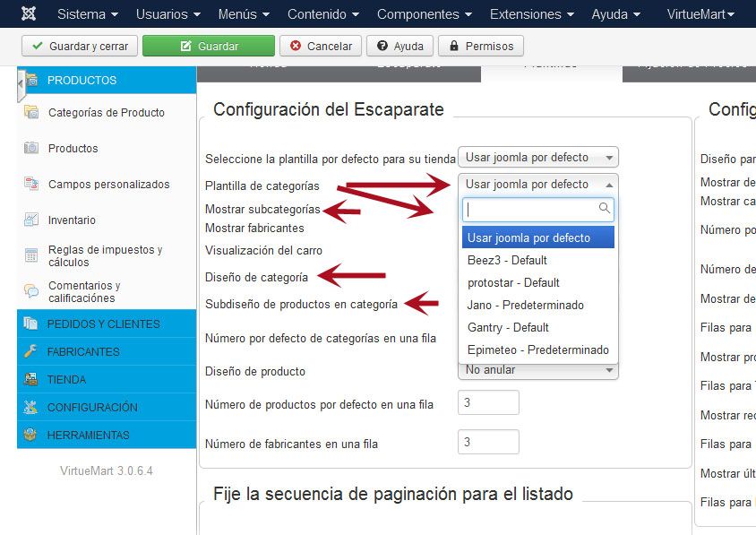Click the question mark help icon
Screen dimensions: 756x535
382,46
